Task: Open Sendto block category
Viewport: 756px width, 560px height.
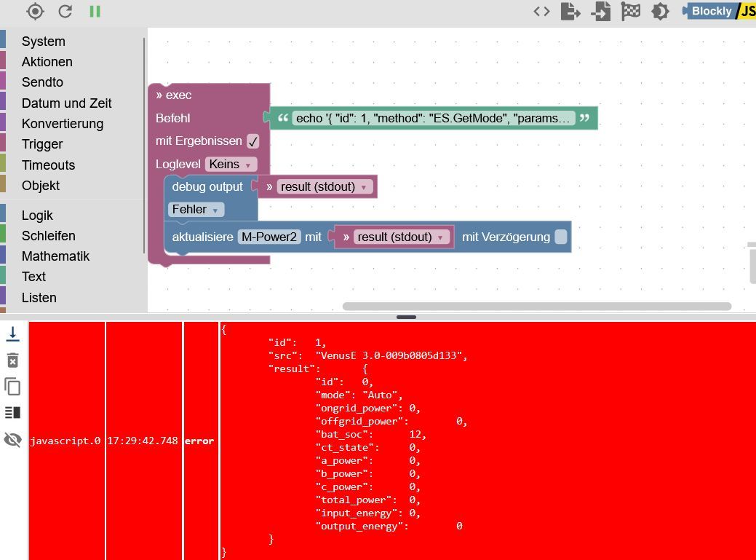Action: point(42,82)
